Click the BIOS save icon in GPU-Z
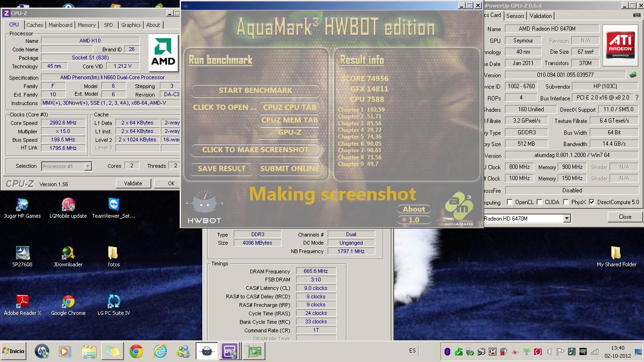The height and width of the screenshot is (362, 644). [x=634, y=74]
